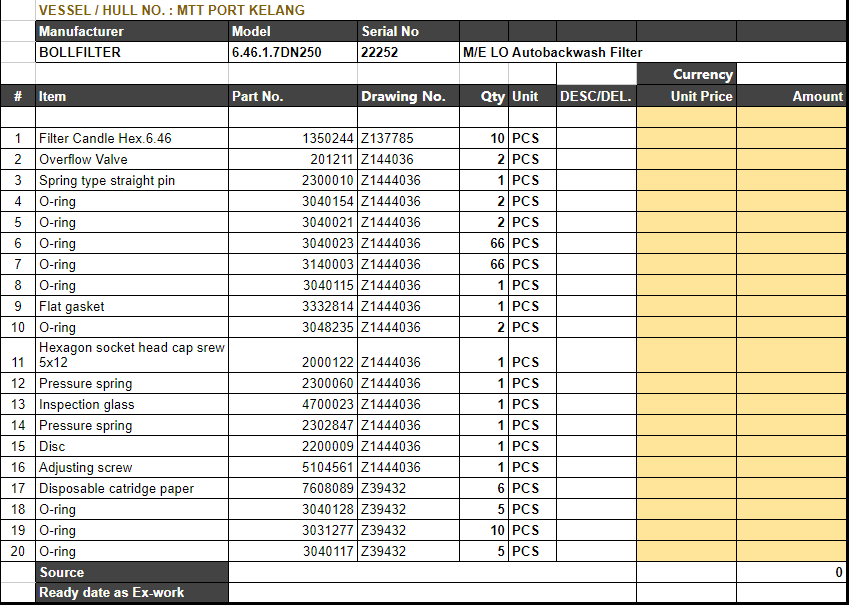Select row number 17
Image resolution: width=850 pixels, height=606 pixels.
(18, 488)
